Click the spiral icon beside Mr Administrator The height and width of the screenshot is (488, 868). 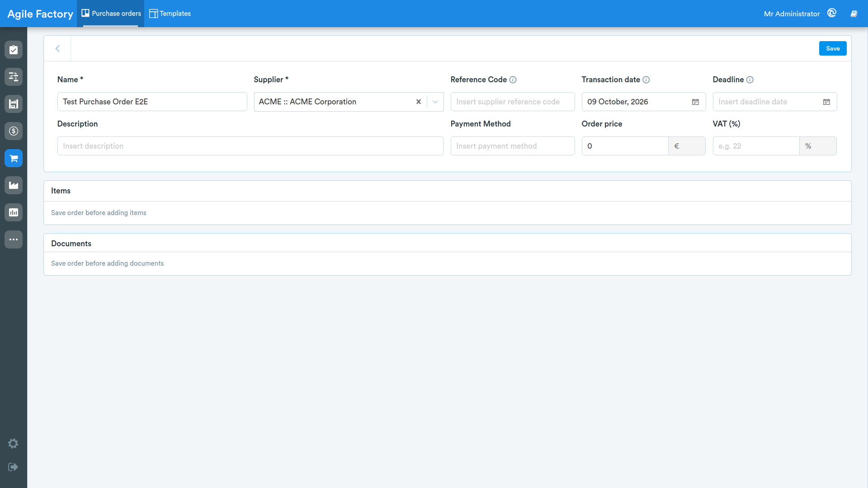point(832,13)
